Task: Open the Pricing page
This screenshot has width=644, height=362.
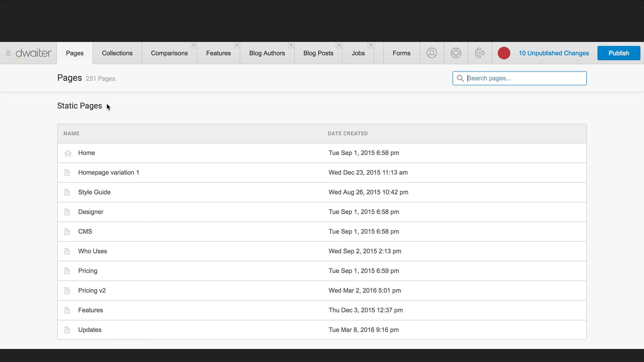Action: 322,271
